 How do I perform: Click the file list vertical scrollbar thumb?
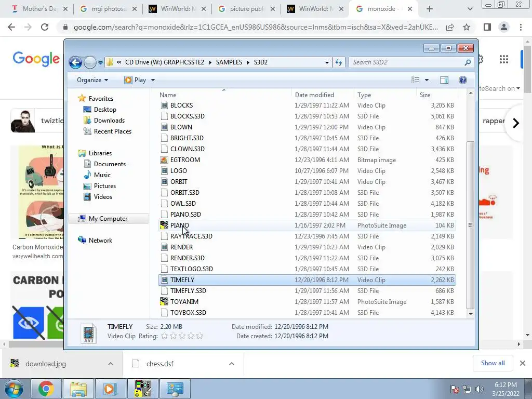[x=470, y=225]
